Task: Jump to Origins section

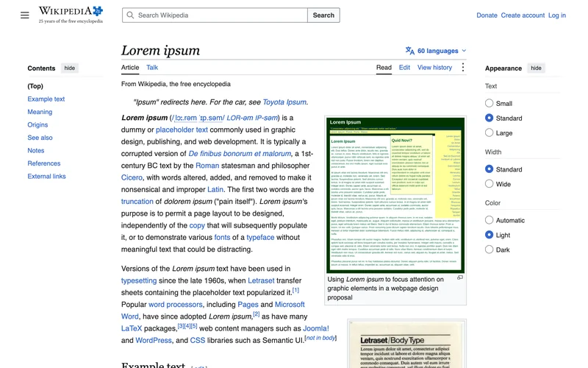Action: coord(37,124)
